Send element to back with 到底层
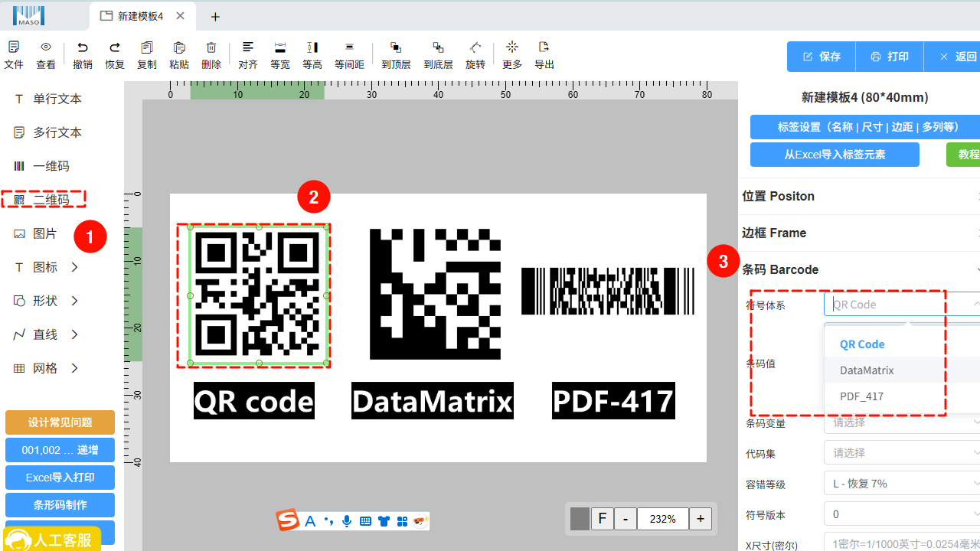Viewport: 980px width, 551px height. coord(438,55)
